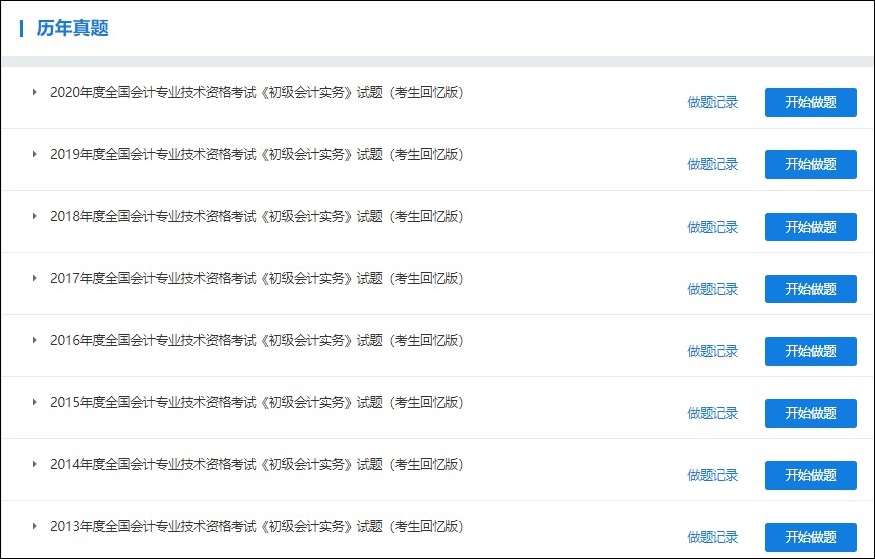The width and height of the screenshot is (875, 559).
Task: Open 做题记录 for the 2016年度 exam
Action: (x=713, y=351)
